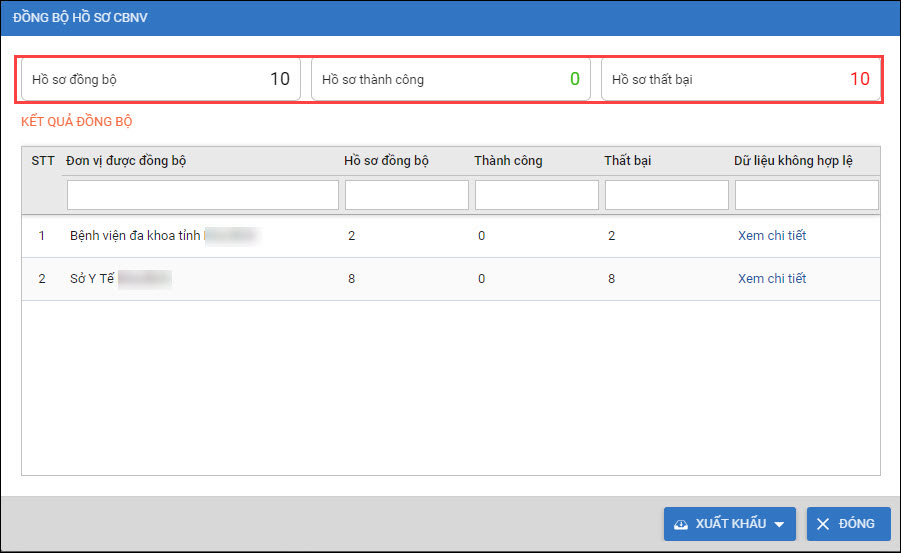Click the X icon on ĐÓNG button

pos(823,524)
